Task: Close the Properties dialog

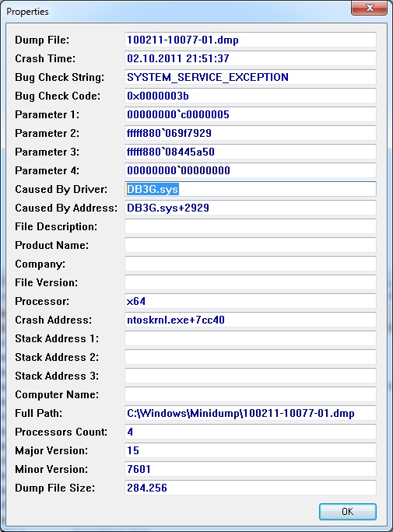Action: (369, 8)
